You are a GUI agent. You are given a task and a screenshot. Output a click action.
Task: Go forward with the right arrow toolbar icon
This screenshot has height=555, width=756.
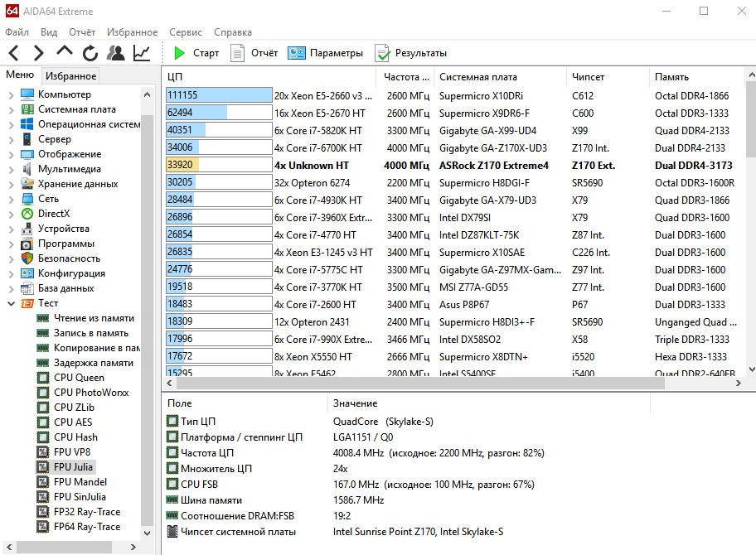point(39,52)
